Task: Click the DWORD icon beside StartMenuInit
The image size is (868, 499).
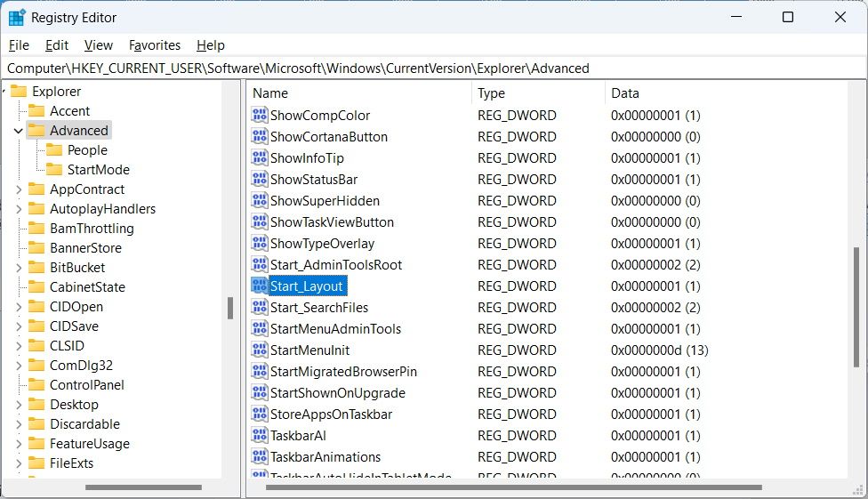Action: pos(259,350)
